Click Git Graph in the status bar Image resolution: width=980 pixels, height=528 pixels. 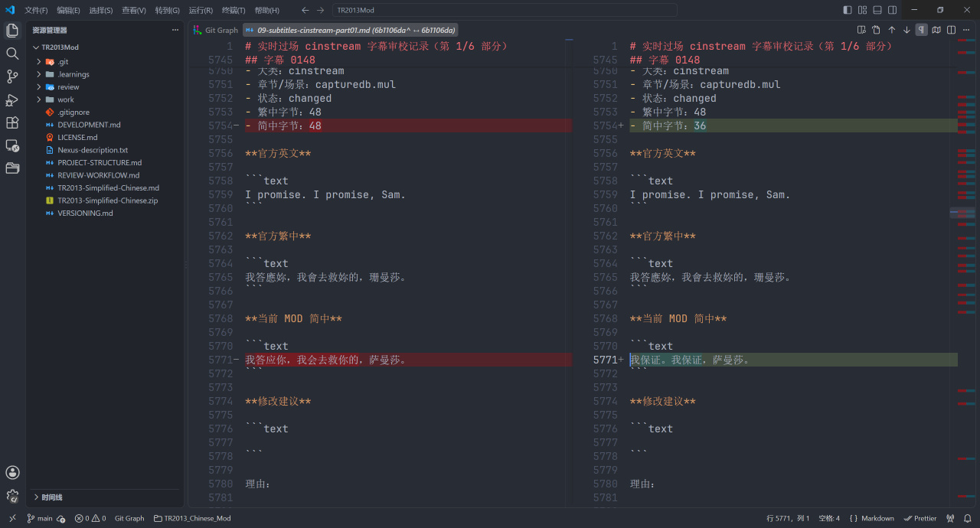tap(129, 518)
